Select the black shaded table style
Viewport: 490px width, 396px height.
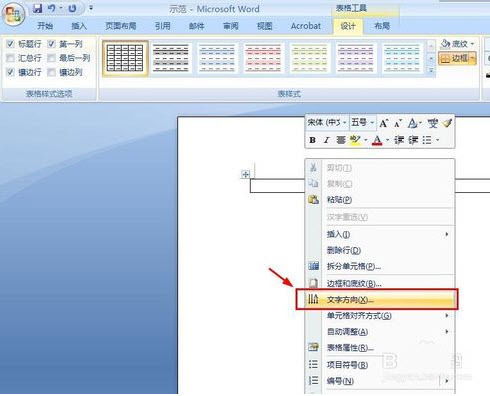point(171,59)
